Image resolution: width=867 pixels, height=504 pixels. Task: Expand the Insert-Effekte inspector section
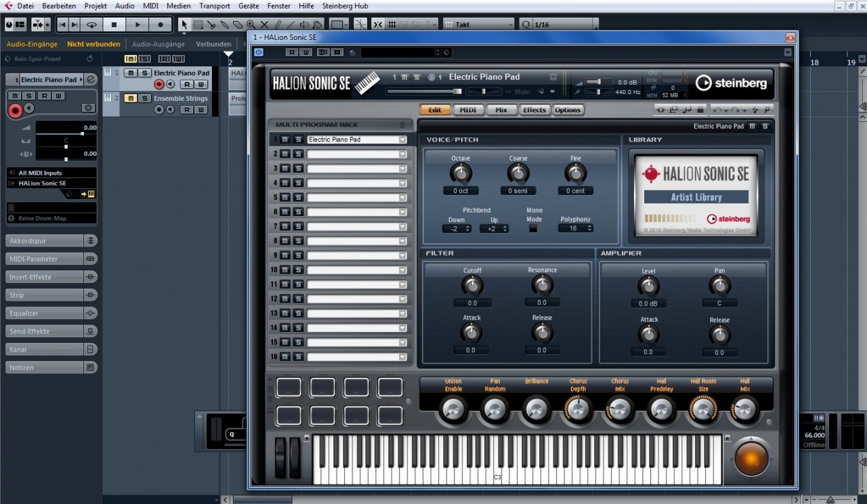point(51,276)
